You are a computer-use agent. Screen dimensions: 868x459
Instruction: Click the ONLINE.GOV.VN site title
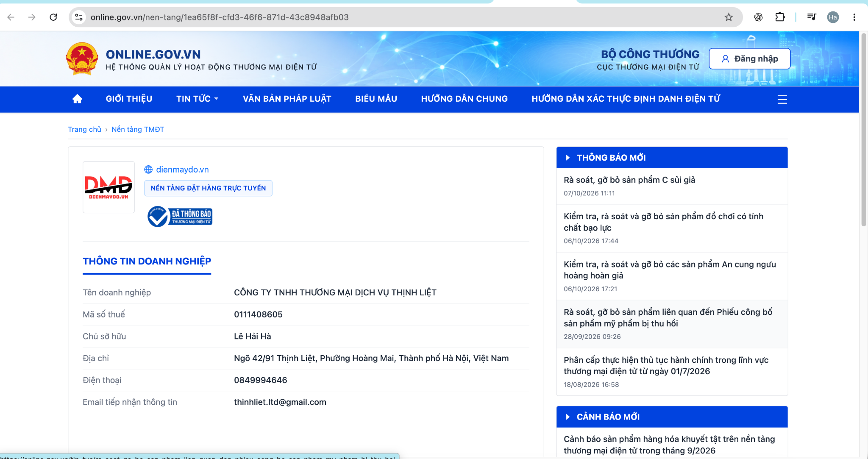[x=153, y=54]
